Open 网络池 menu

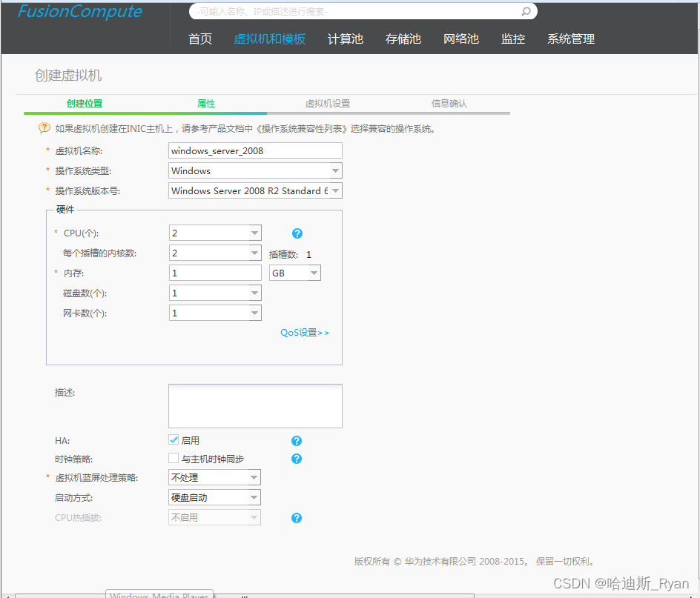(461, 39)
